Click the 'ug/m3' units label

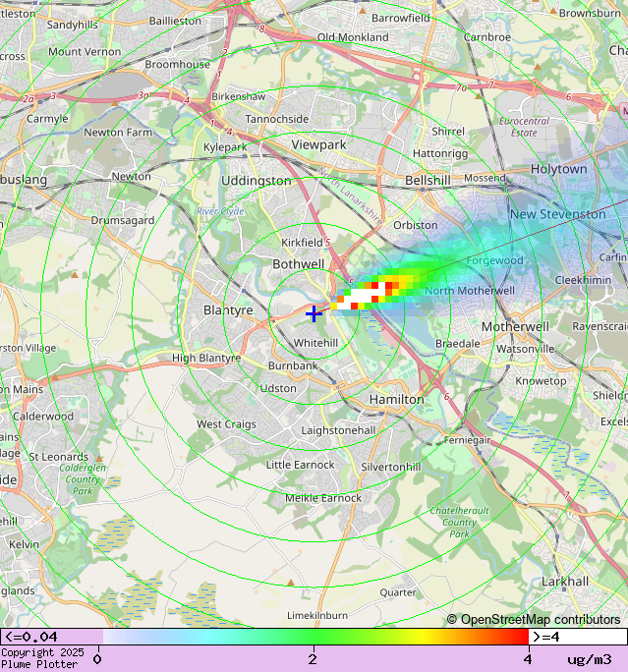pyautogui.click(x=590, y=659)
